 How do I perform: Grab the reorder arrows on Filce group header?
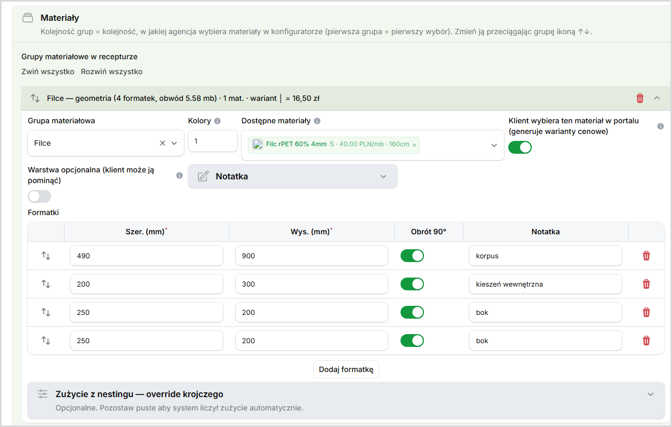35,98
